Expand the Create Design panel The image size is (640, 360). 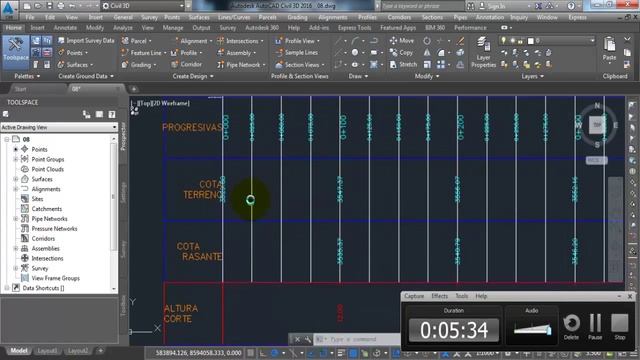pos(193,76)
